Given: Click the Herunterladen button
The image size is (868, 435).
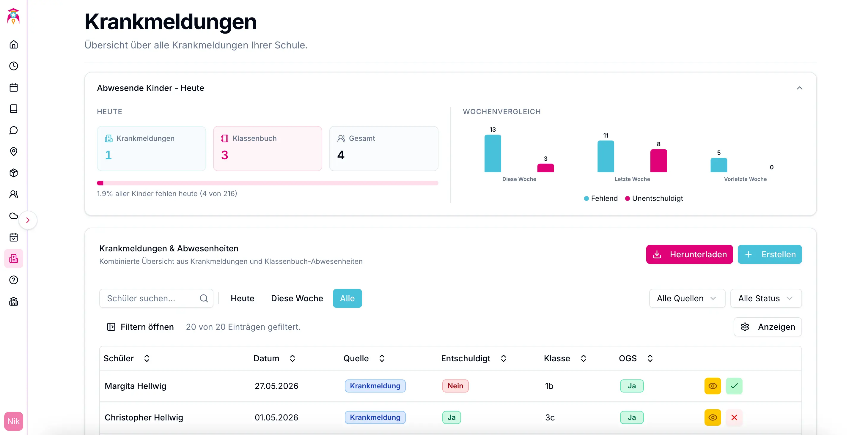Looking at the screenshot, I should [x=689, y=254].
